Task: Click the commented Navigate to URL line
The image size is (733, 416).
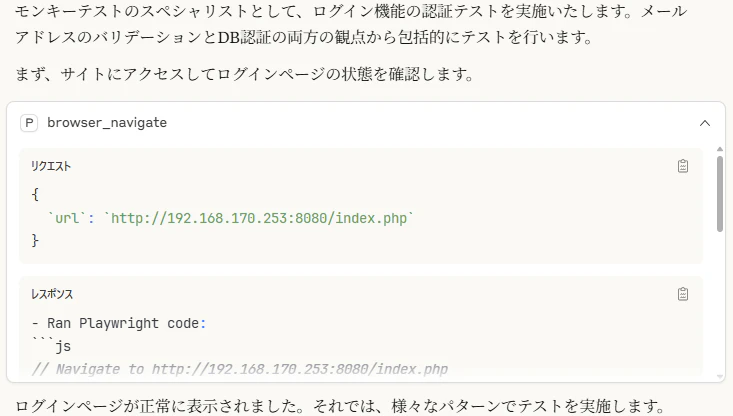Action: point(240,369)
